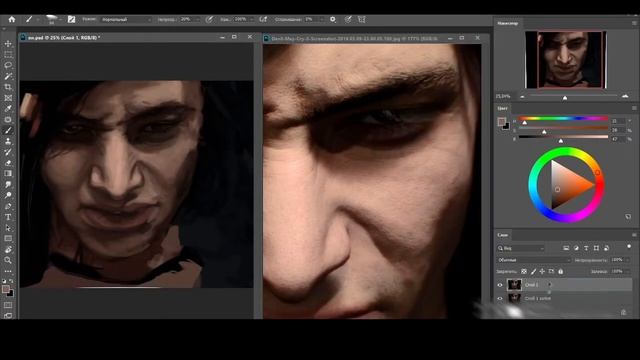Image resolution: width=640 pixels, height=360 pixels.
Task: Select the Dodge tool
Action: [x=8, y=195]
